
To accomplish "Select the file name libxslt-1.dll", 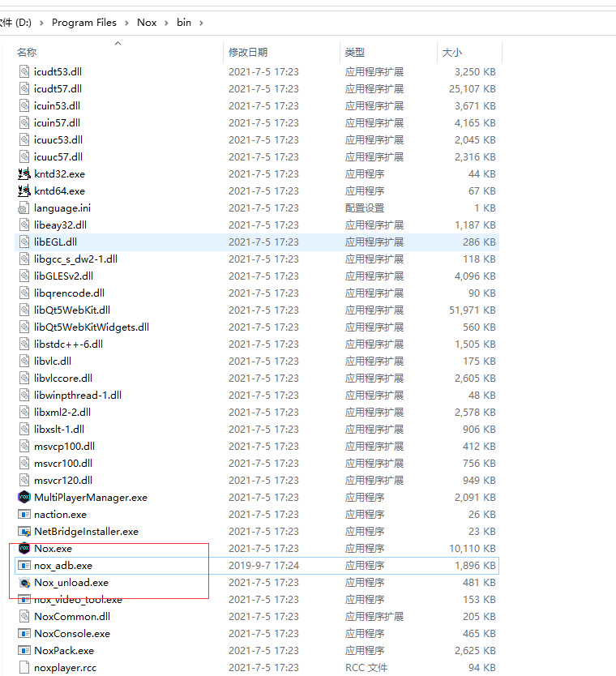I will click(x=59, y=430).
